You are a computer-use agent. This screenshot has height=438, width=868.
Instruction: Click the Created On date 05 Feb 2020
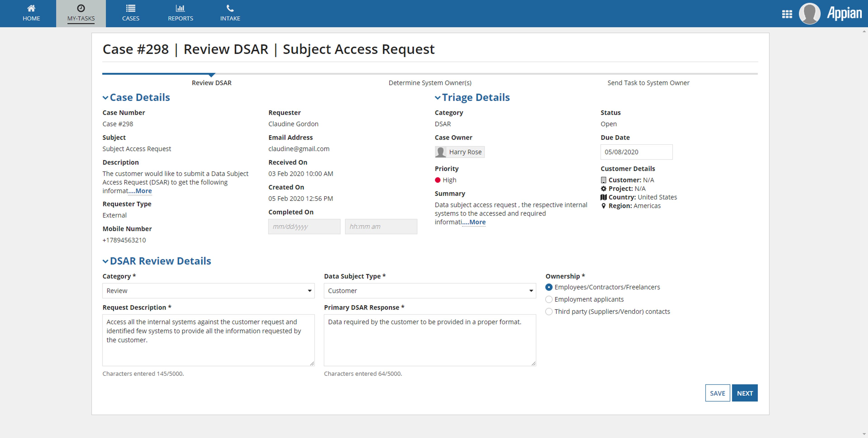click(x=301, y=199)
